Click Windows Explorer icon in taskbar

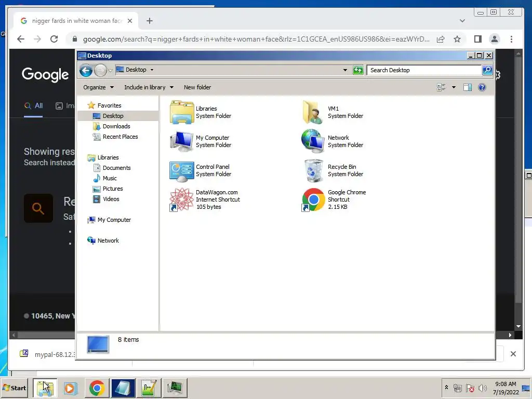[45, 388]
